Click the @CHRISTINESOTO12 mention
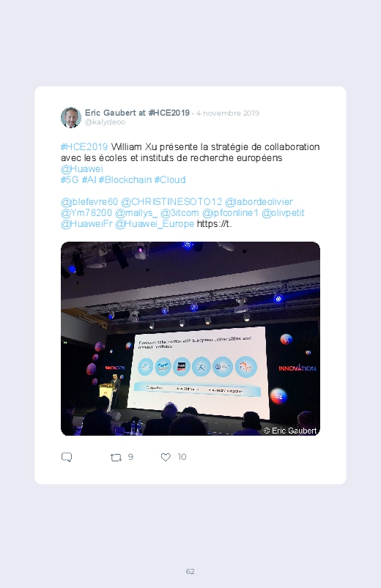The width and height of the screenshot is (381, 588). [x=171, y=202]
